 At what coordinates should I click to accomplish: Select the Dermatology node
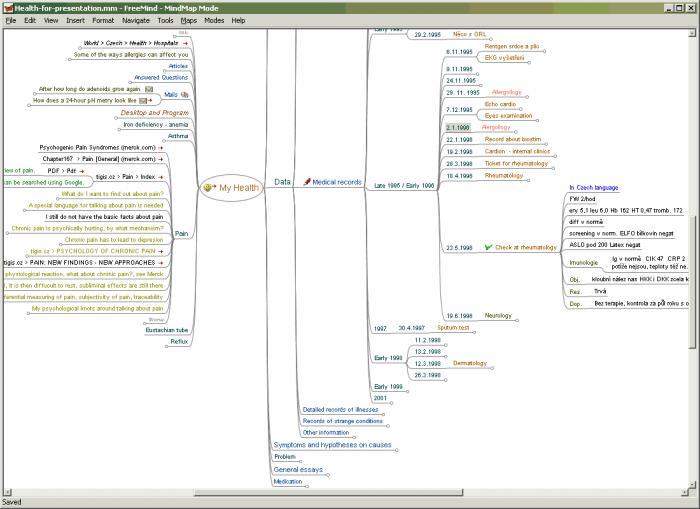tap(471, 363)
